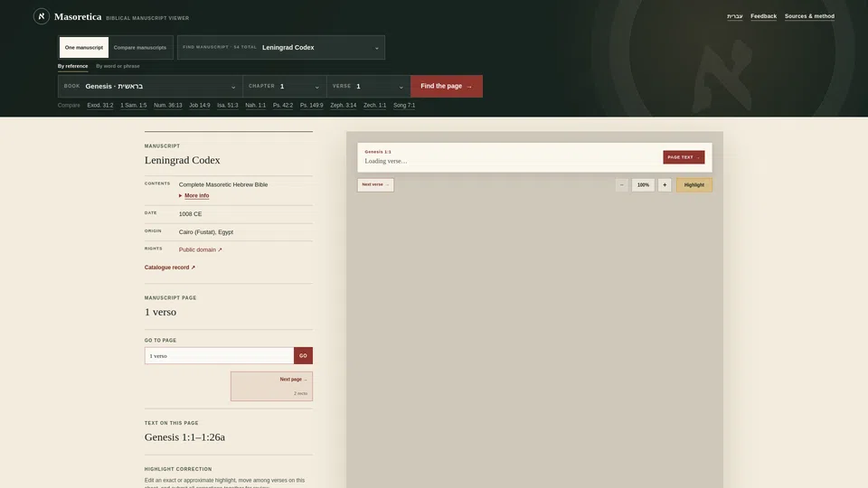Click the Genesis 1:1–1:26a text range
This screenshot has height=488, width=868.
184,437
